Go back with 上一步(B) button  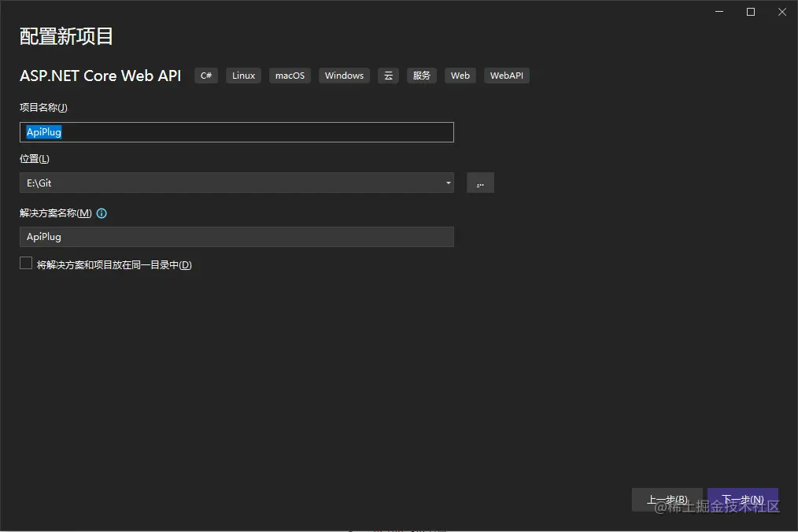[x=667, y=500]
